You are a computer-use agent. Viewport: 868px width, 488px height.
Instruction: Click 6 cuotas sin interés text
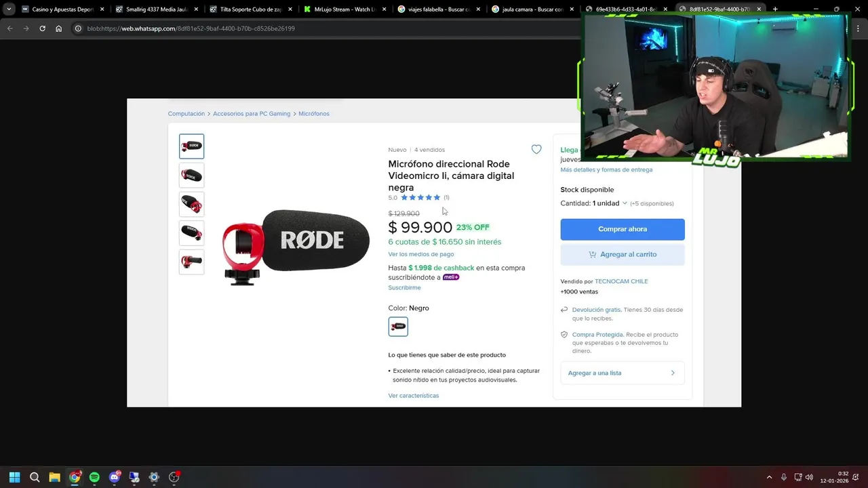pyautogui.click(x=445, y=242)
